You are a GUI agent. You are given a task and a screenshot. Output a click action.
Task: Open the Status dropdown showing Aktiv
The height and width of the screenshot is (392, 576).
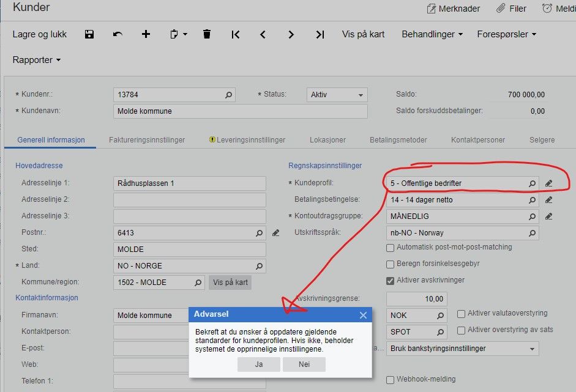[337, 95]
